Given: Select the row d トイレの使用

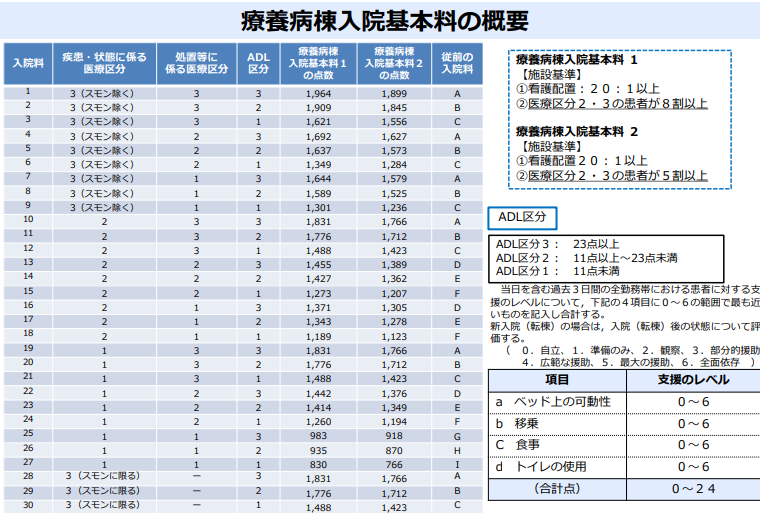Looking at the screenshot, I should click(624, 467).
